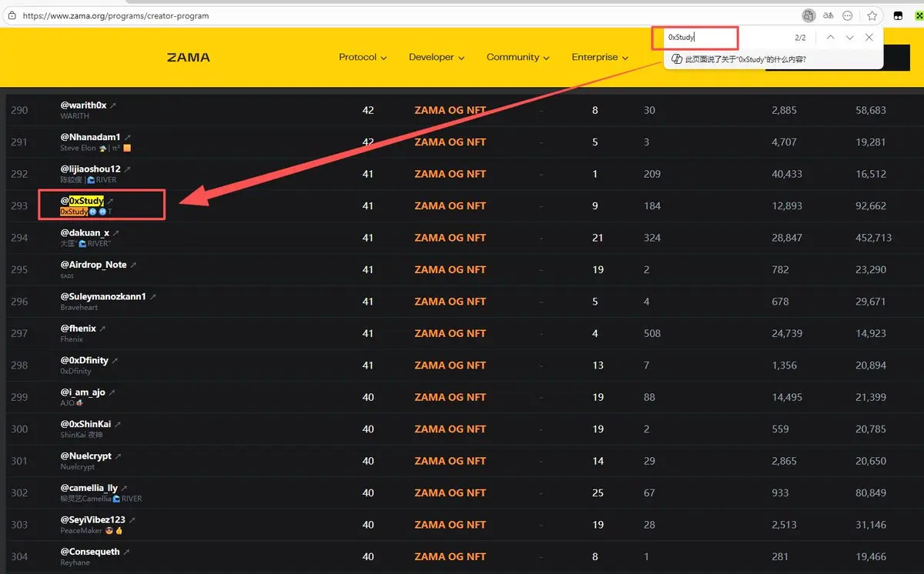Open the @0xStudy profile link

click(82, 201)
